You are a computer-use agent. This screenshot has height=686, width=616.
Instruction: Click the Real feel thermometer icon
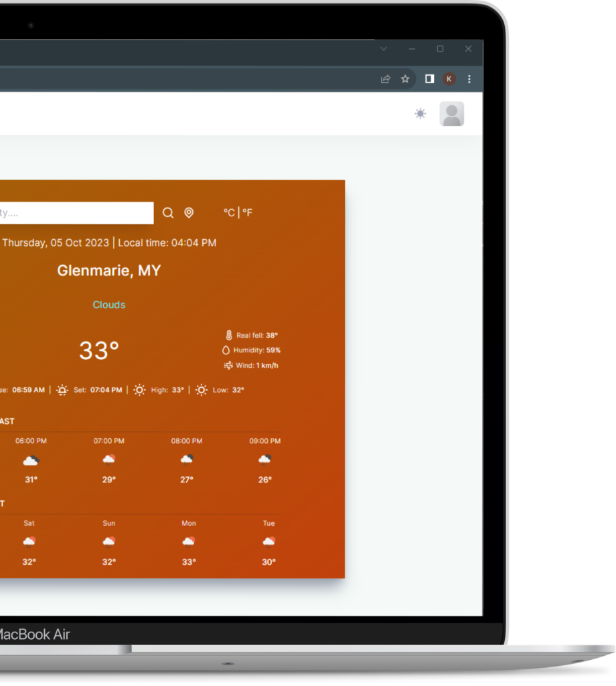228,335
